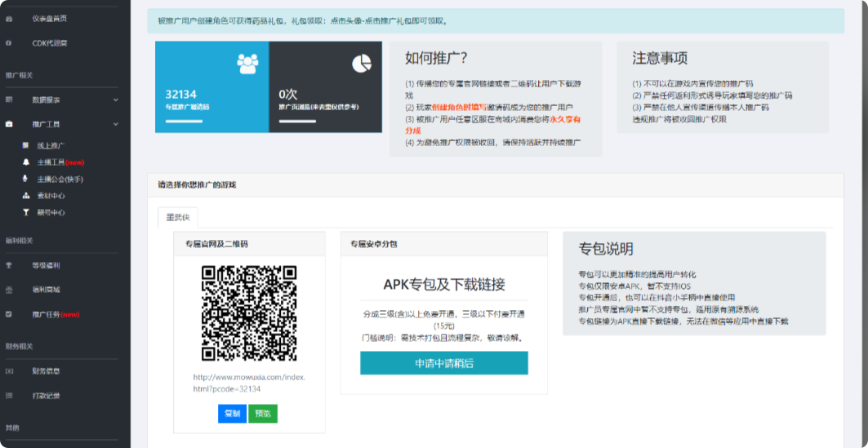868x448 pixels.
Task: Click the mowuxia.com promotion URL
Action: point(249,383)
